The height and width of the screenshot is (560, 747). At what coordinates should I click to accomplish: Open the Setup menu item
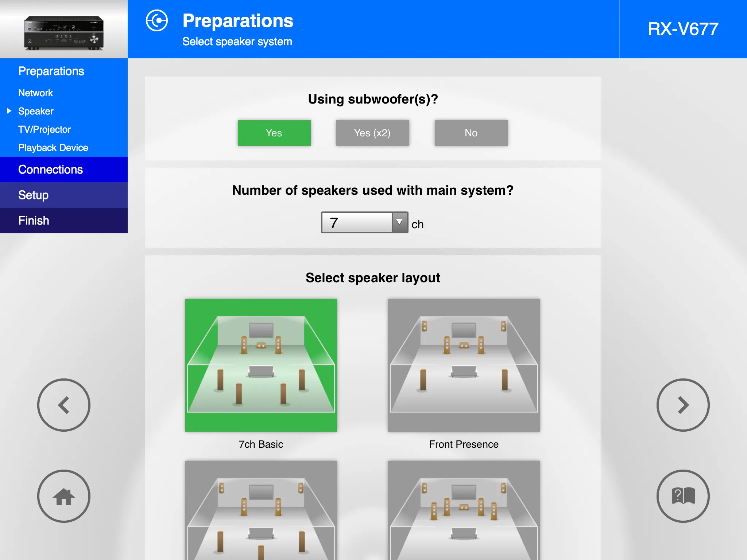(x=64, y=196)
